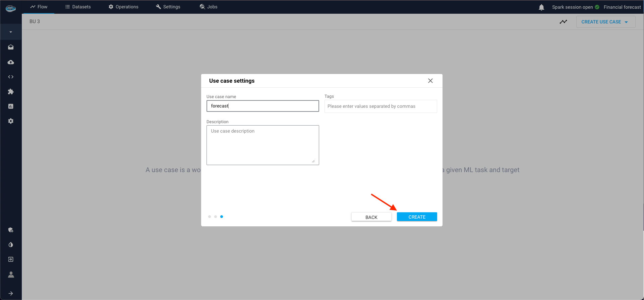Image resolution: width=644 pixels, height=300 pixels.
Task: Switch to the Datasets tab
Action: [78, 7]
